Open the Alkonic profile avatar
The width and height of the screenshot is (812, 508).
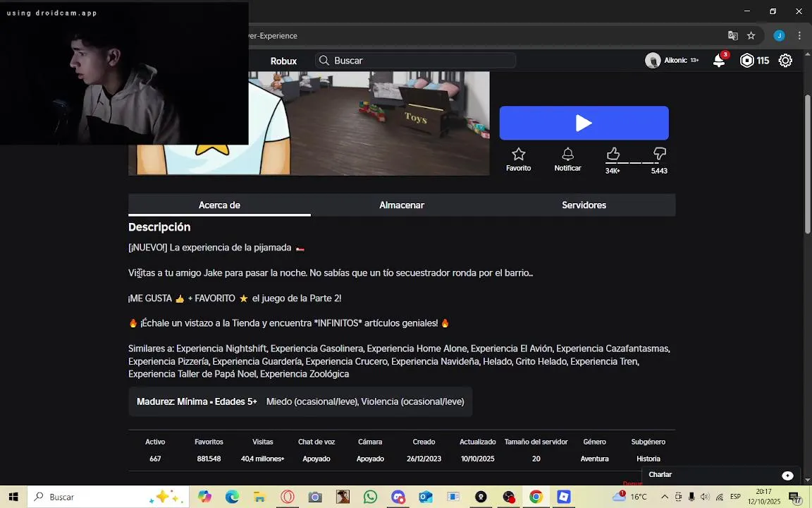[653, 61]
